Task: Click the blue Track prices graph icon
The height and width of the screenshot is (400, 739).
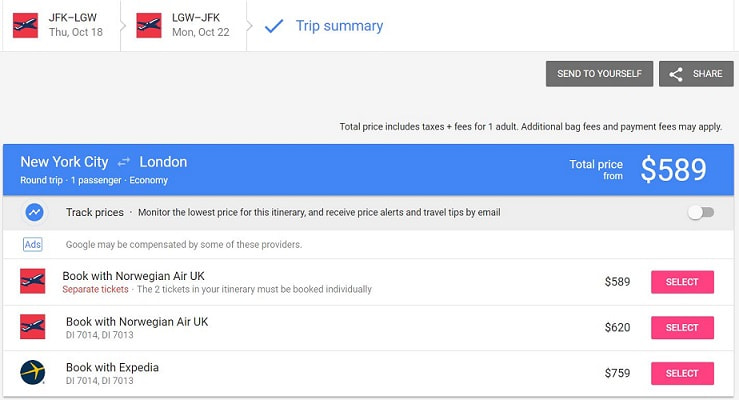Action: pos(34,212)
